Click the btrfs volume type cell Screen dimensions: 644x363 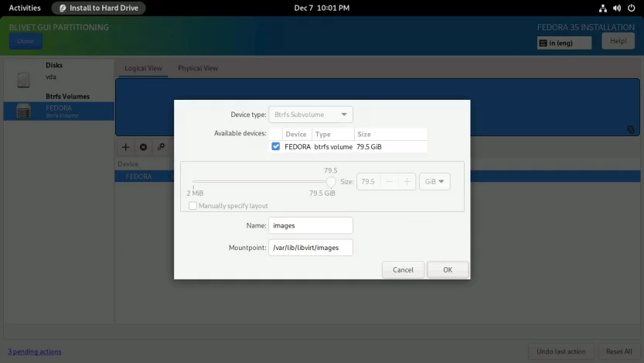[x=333, y=147]
